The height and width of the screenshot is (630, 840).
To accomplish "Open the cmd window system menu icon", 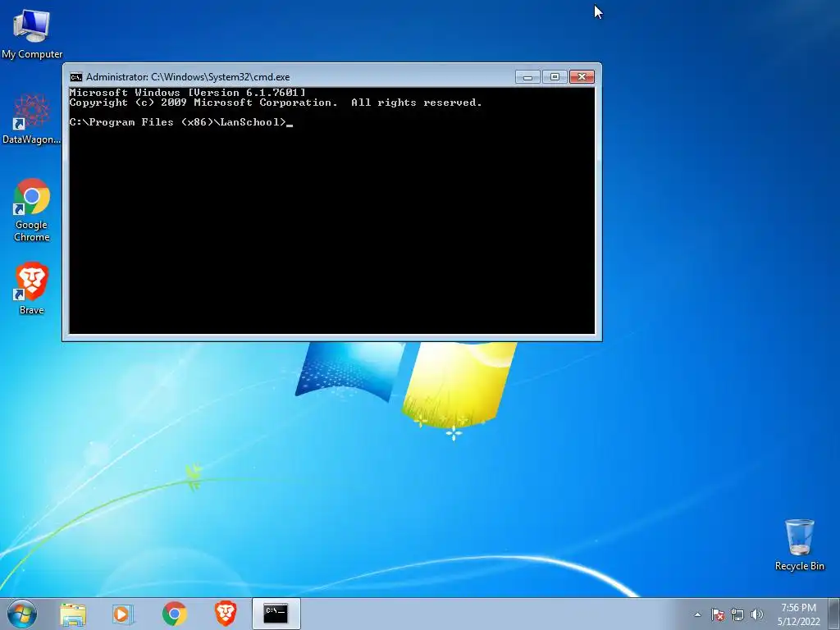I will (x=76, y=77).
